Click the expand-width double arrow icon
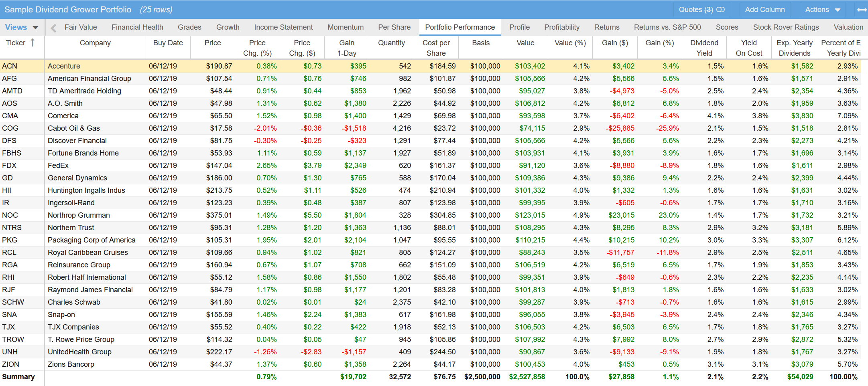Screen dimensions: 868x386 pyautogui.click(x=862, y=10)
